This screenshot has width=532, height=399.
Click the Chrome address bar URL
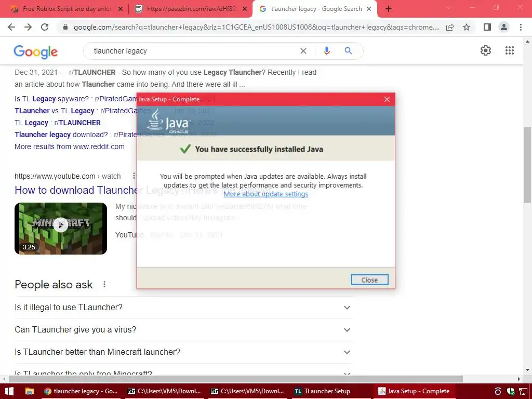(256, 27)
